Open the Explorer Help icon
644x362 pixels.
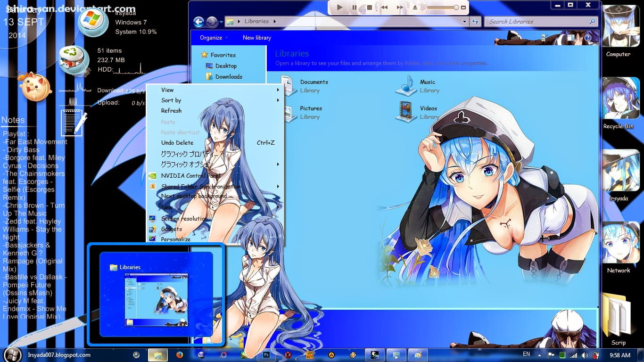coord(588,38)
